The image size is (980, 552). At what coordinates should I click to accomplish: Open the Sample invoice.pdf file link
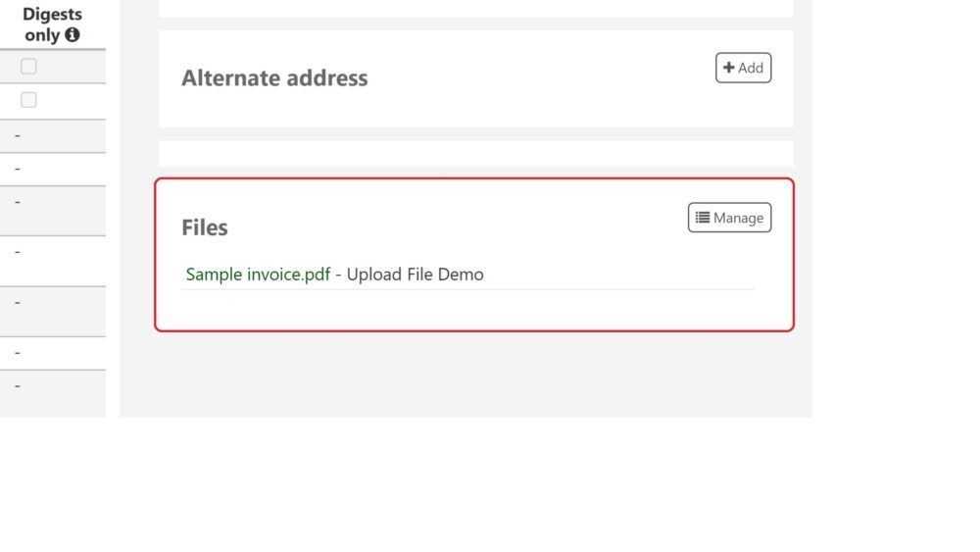tap(258, 275)
